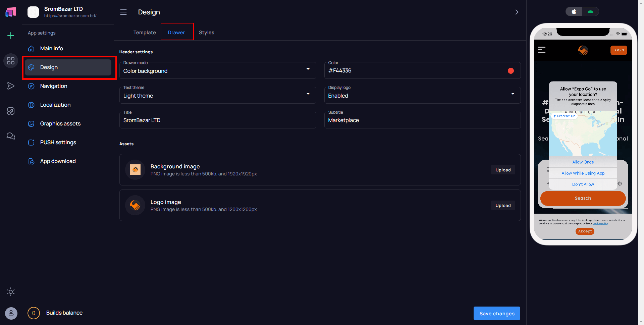
Task: Select the Main info home icon
Action: [x=31, y=48]
